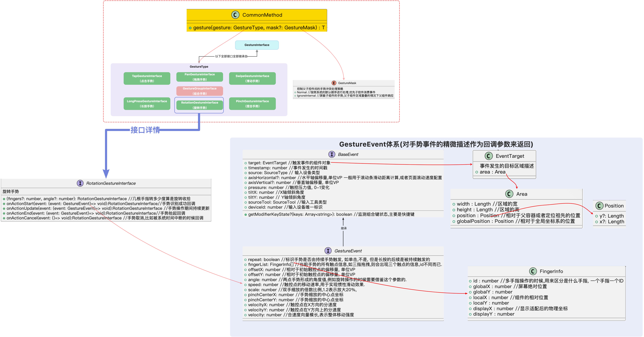Image resolution: width=644 pixels, height=337 pixels.
Task: Click the fingerList: FingerInfo[] field row
Action: 343,264
